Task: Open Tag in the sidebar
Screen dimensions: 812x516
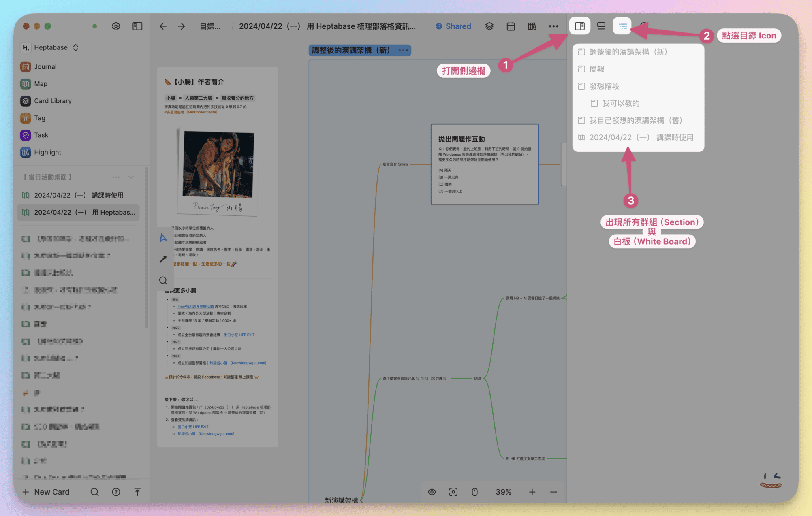Action: (40, 118)
